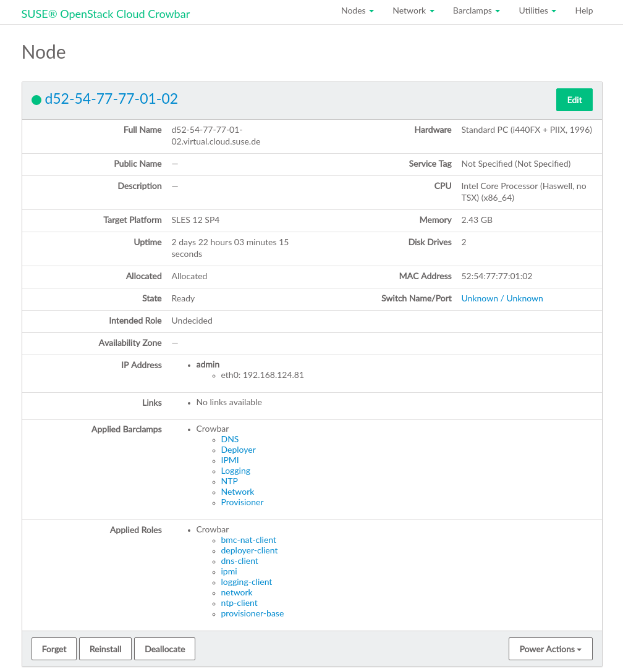Click the Forget button
Image resolution: width=623 pixels, height=672 pixels.
coord(54,649)
